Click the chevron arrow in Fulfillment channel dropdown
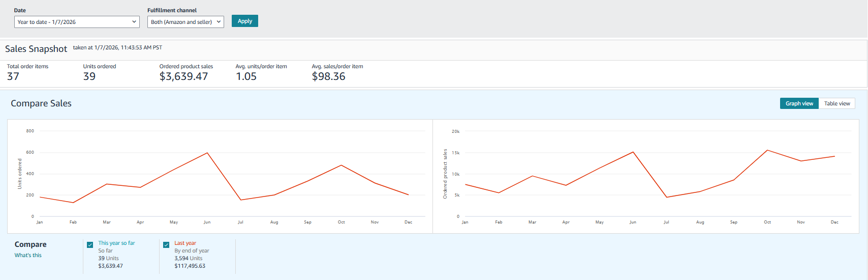 tap(219, 22)
